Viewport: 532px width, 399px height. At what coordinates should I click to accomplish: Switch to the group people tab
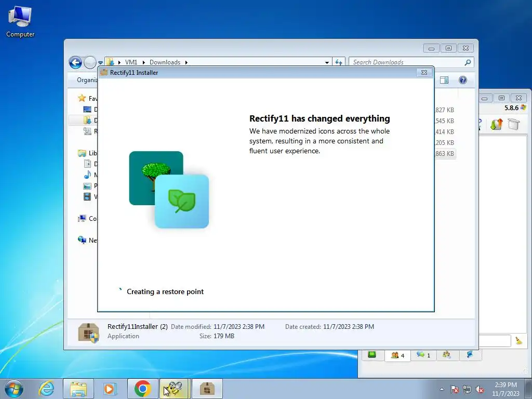pyautogui.click(x=446, y=355)
